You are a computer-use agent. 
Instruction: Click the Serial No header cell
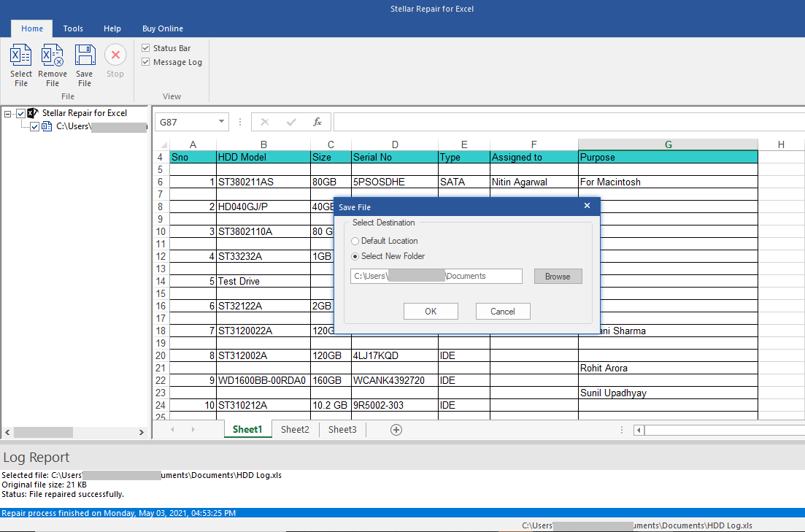[x=395, y=157]
